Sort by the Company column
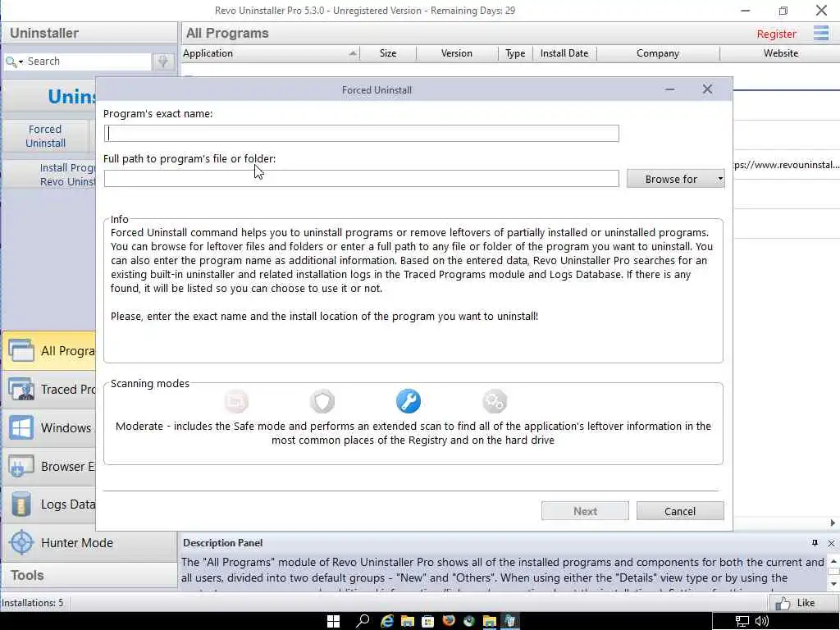Viewport: 840px width, 630px height. tap(658, 53)
